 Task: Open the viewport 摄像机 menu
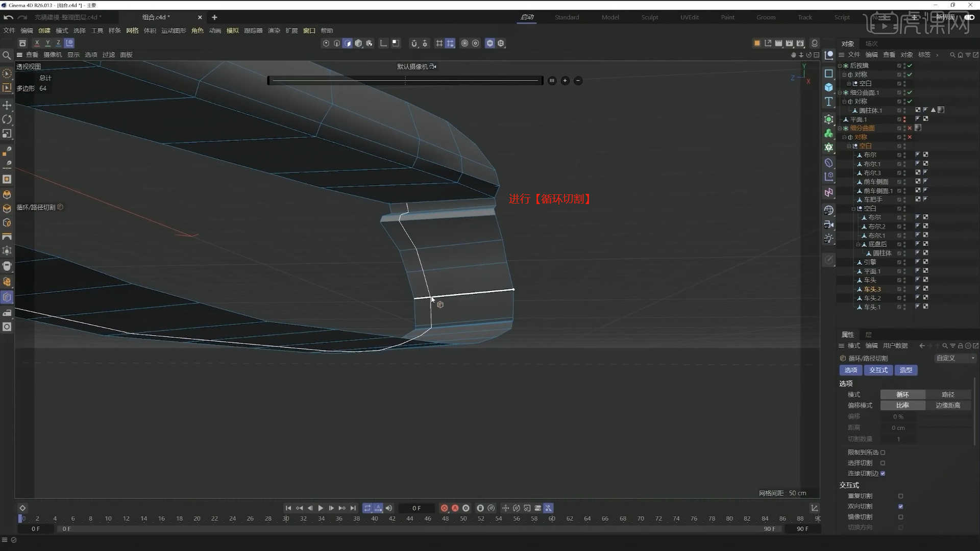point(53,55)
